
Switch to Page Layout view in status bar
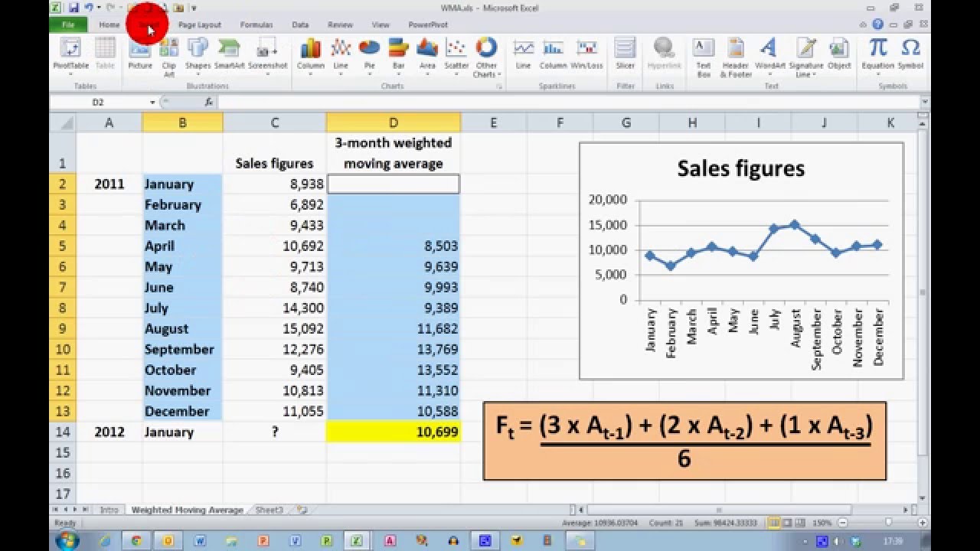pyautogui.click(x=786, y=523)
